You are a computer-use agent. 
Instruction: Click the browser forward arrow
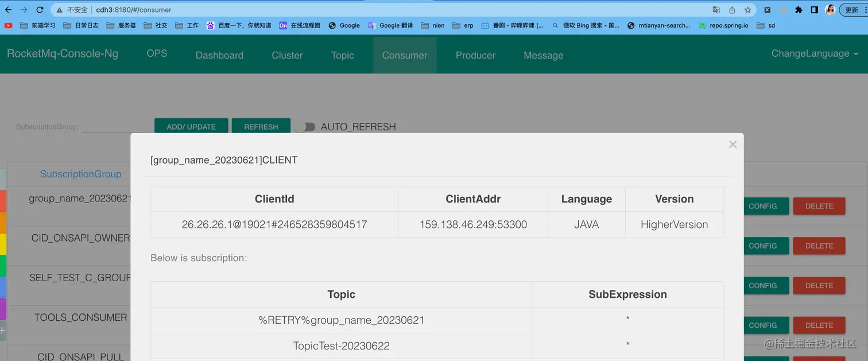(x=24, y=10)
